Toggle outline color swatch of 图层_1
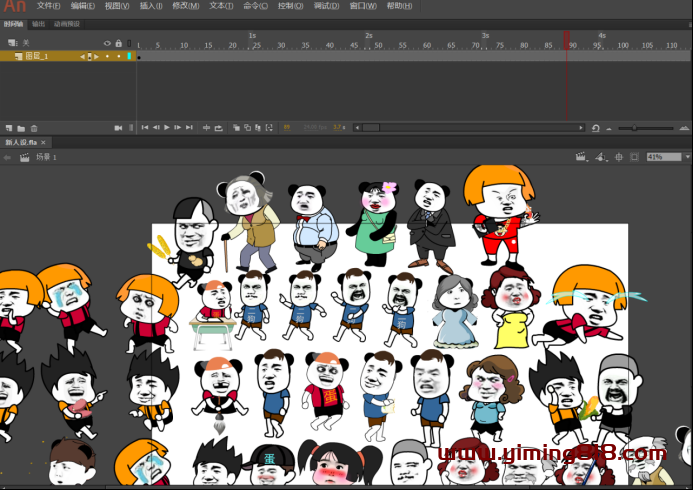693x490 pixels. click(129, 57)
